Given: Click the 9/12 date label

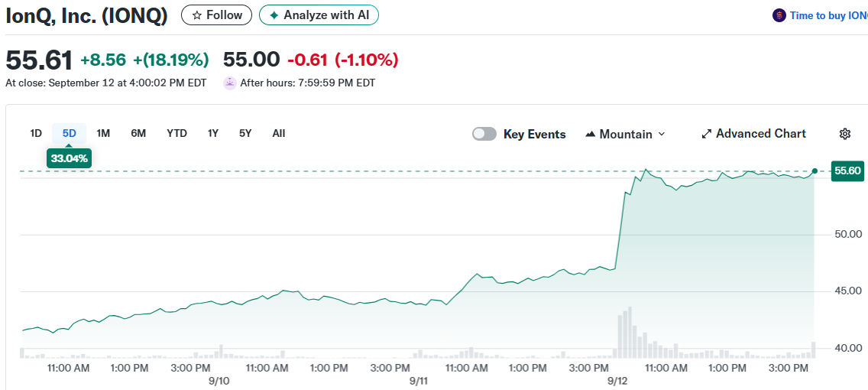Looking at the screenshot, I should 617,381.
